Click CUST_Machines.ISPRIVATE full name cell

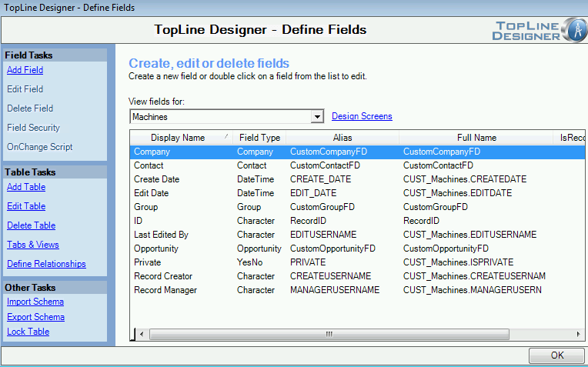458,262
